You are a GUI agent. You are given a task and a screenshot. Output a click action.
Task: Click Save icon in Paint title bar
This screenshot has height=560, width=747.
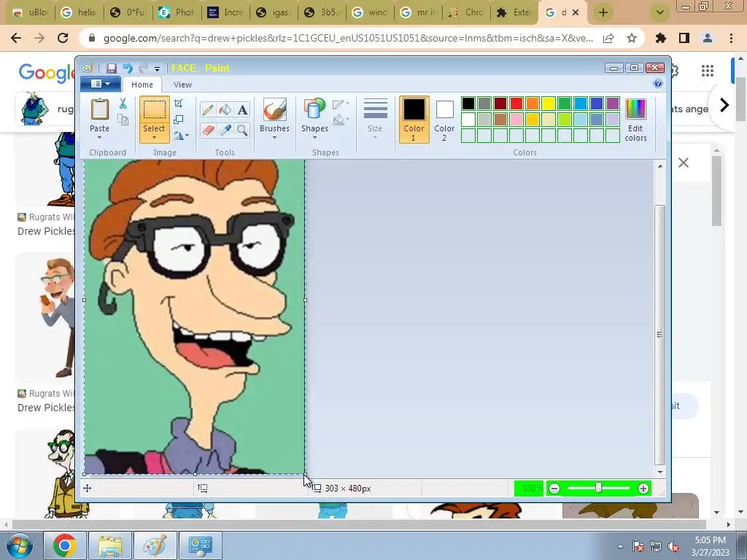pyautogui.click(x=112, y=68)
